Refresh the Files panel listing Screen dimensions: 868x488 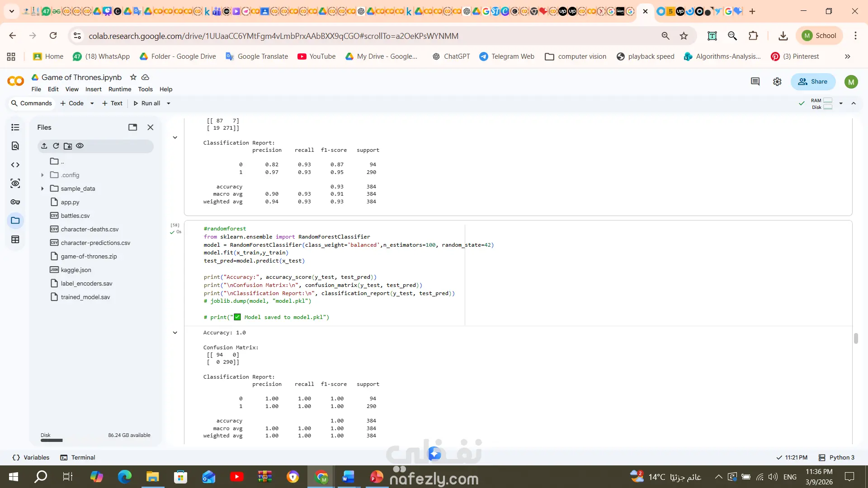(x=56, y=146)
